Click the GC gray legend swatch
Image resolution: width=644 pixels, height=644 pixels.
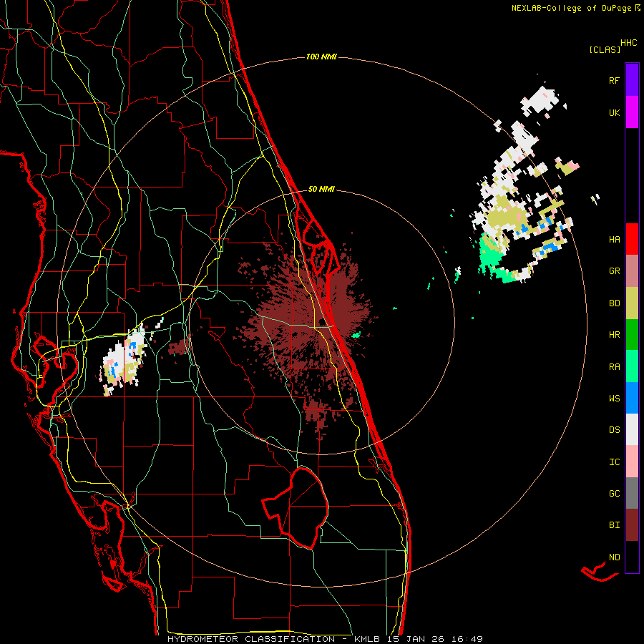(632, 493)
